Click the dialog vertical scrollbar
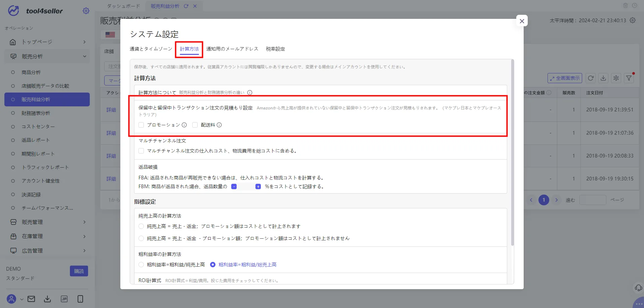The height and width of the screenshot is (308, 644). (x=512, y=152)
